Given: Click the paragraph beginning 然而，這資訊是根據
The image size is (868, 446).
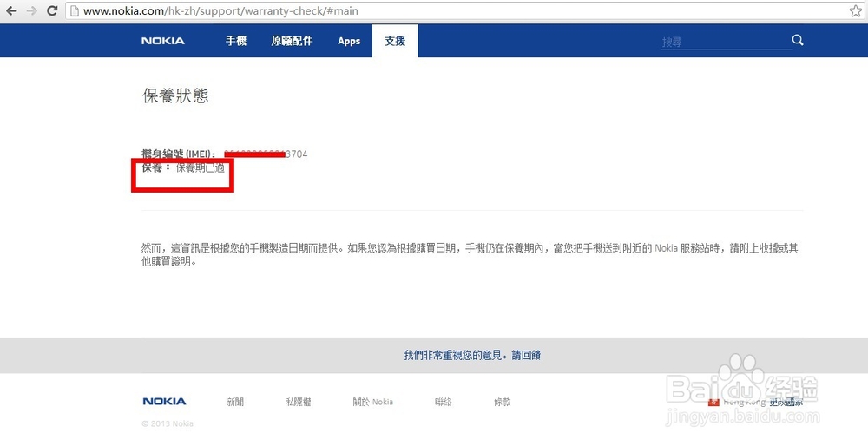Looking at the screenshot, I should coord(470,254).
